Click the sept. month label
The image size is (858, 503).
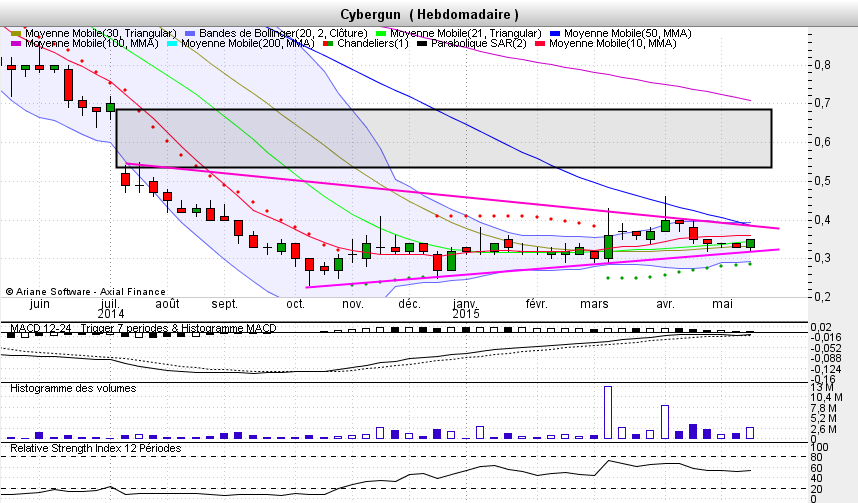tap(224, 304)
